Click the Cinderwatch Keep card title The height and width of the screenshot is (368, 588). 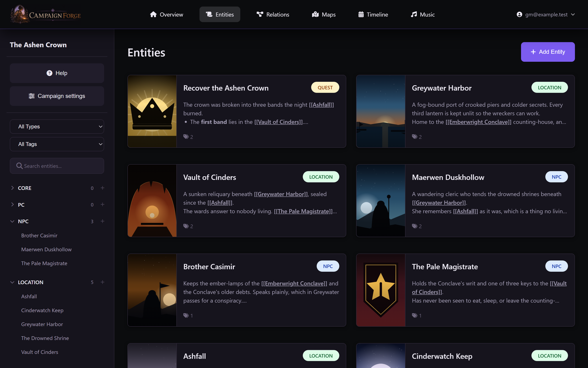pyautogui.click(x=442, y=356)
